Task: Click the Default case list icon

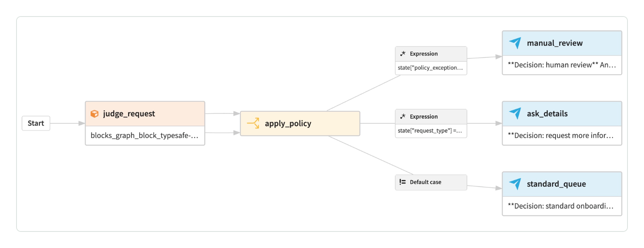Action: (402, 182)
